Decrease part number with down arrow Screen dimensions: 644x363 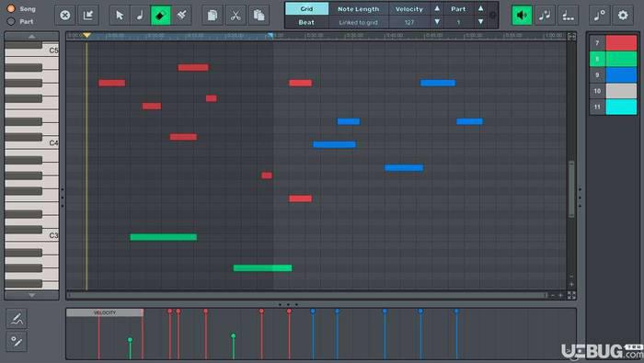click(480, 21)
